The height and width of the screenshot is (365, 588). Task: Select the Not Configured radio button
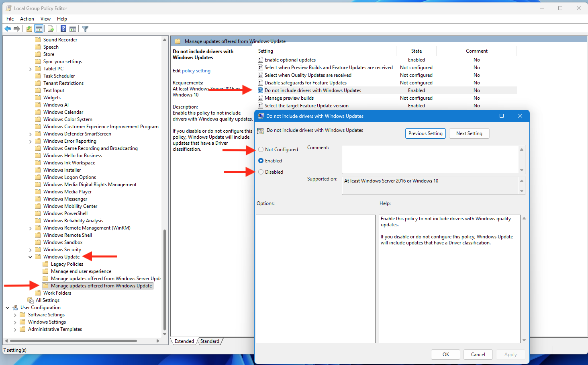pos(261,150)
